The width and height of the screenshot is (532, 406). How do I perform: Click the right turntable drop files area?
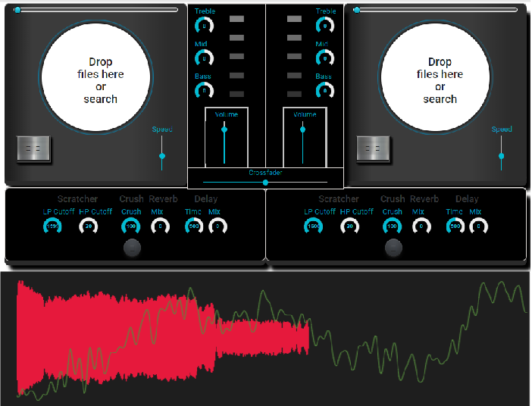(x=440, y=80)
